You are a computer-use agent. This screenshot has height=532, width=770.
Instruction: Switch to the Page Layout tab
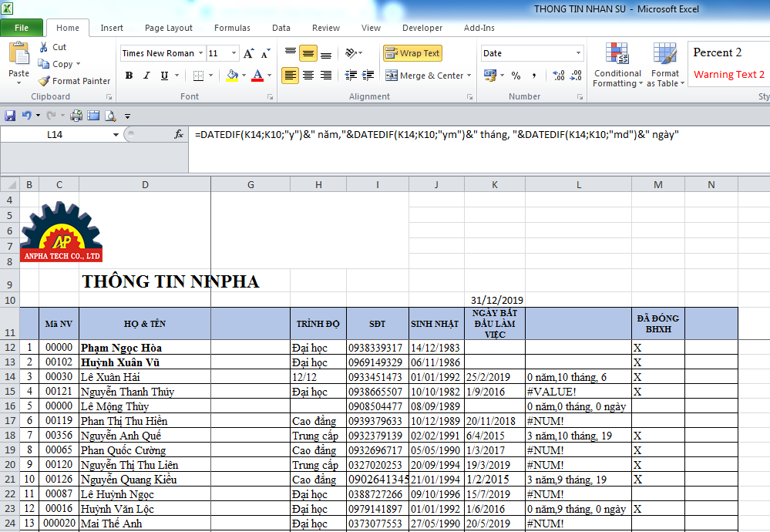tap(169, 28)
